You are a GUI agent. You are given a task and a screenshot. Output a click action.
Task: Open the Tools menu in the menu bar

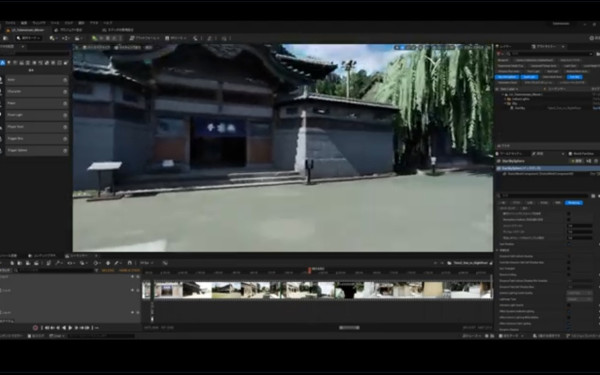(55, 23)
